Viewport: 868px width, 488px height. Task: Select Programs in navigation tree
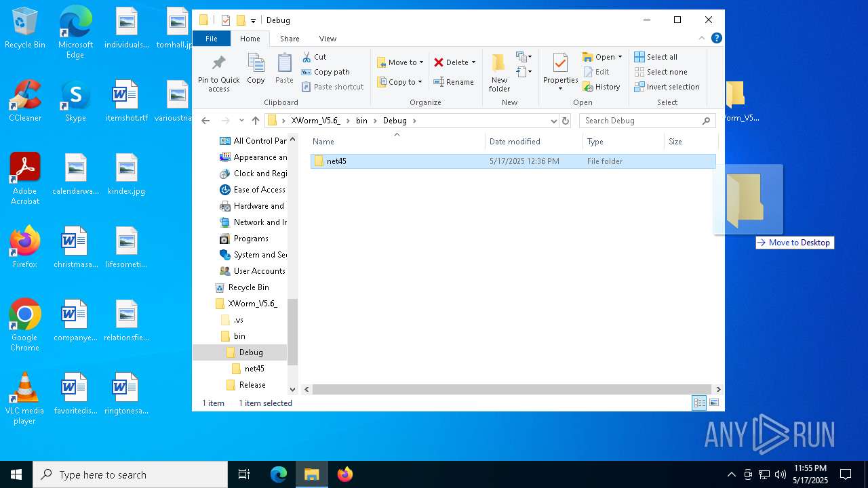[x=244, y=239]
